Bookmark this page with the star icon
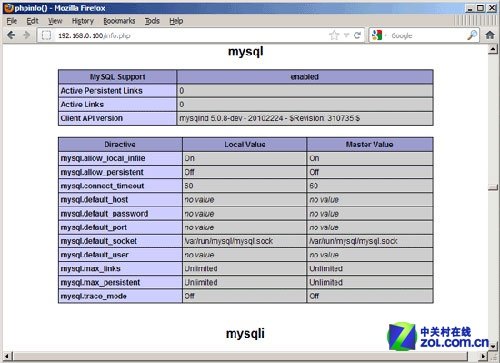 tap(334, 35)
